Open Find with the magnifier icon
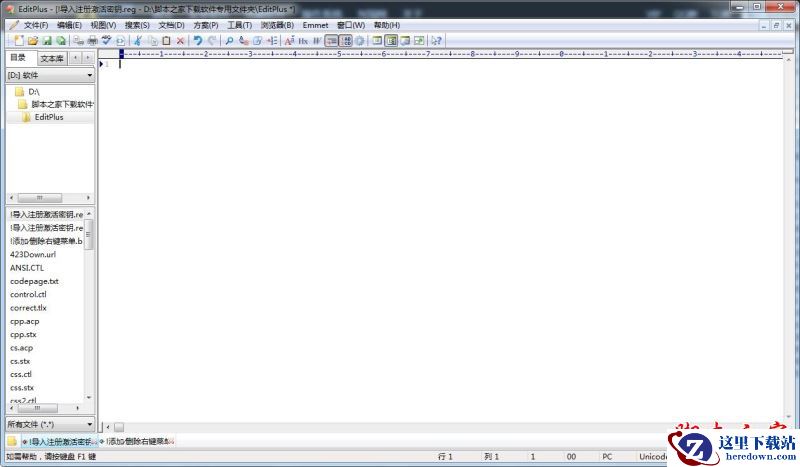 [229, 41]
